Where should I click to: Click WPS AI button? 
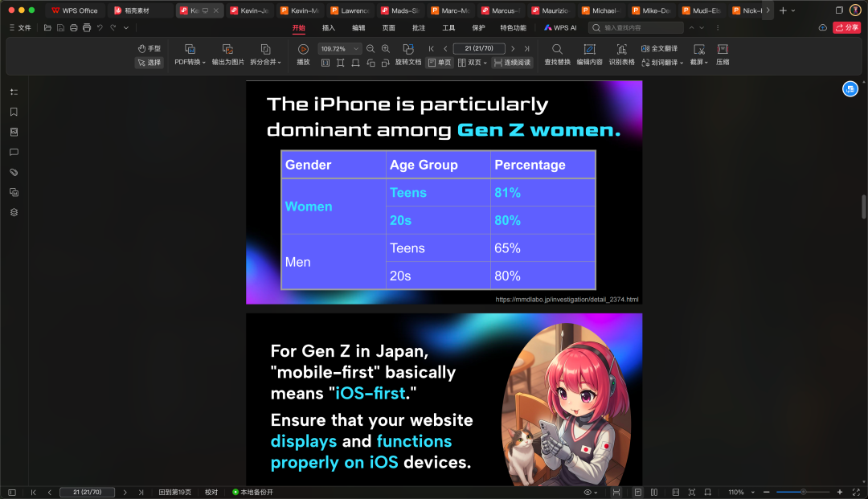click(x=560, y=27)
